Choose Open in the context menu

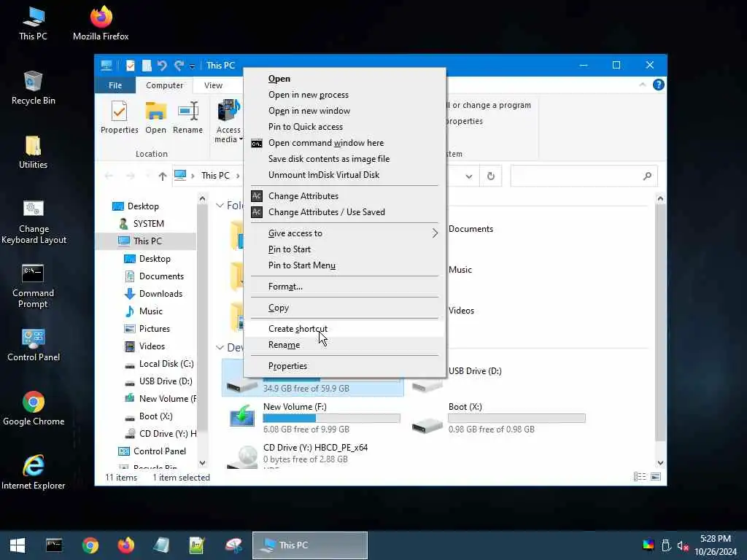coord(345,79)
